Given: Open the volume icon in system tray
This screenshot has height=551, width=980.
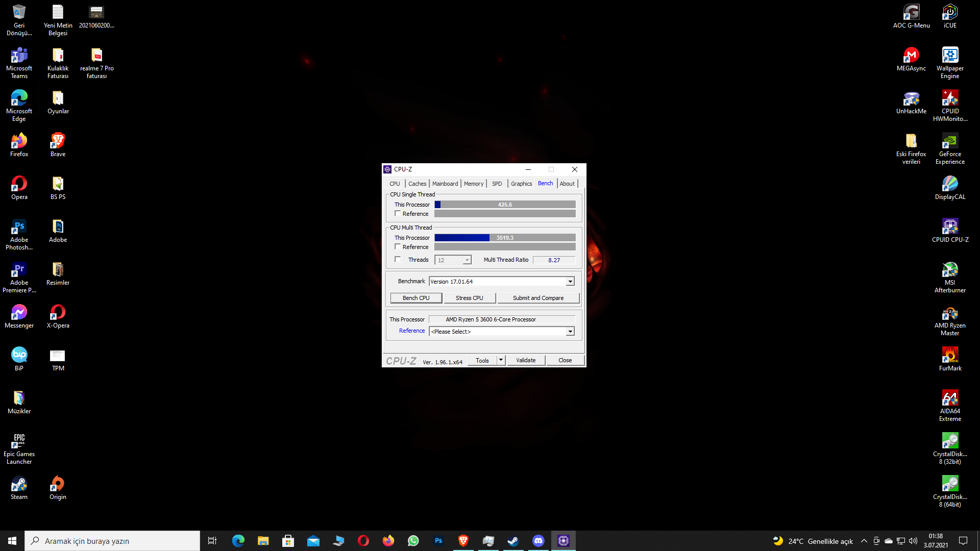Looking at the screenshot, I should tap(913, 541).
